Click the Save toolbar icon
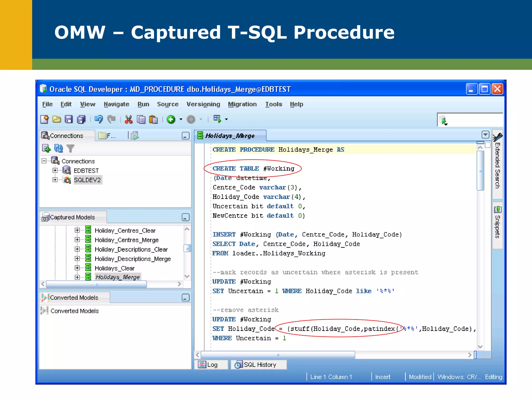 (69, 119)
